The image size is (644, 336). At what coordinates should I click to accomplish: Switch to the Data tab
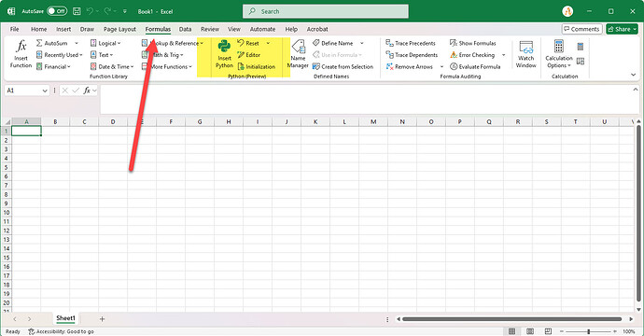click(x=185, y=29)
